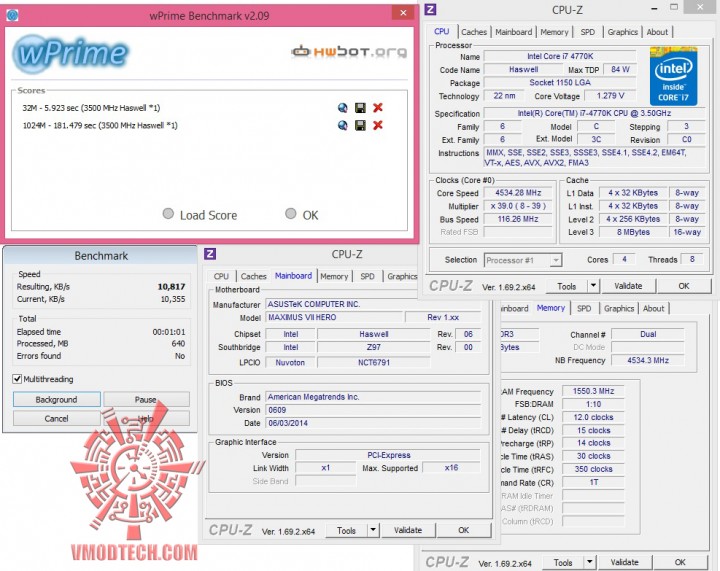Click OK in CPU tab CPU-Z window
Image resolution: width=720 pixels, height=571 pixels.
tap(684, 286)
